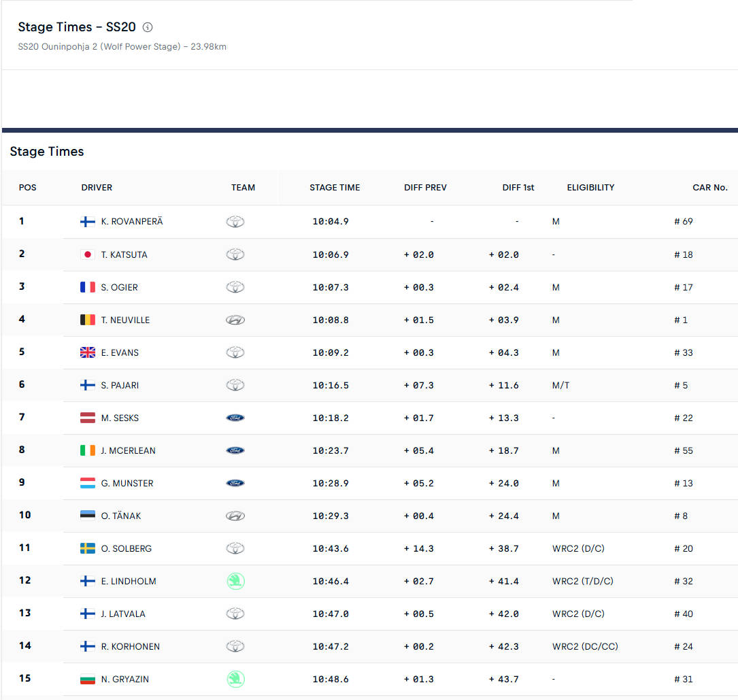The height and width of the screenshot is (700, 738).
Task: Click the UK flag next to E. Evans
Action: (x=88, y=352)
